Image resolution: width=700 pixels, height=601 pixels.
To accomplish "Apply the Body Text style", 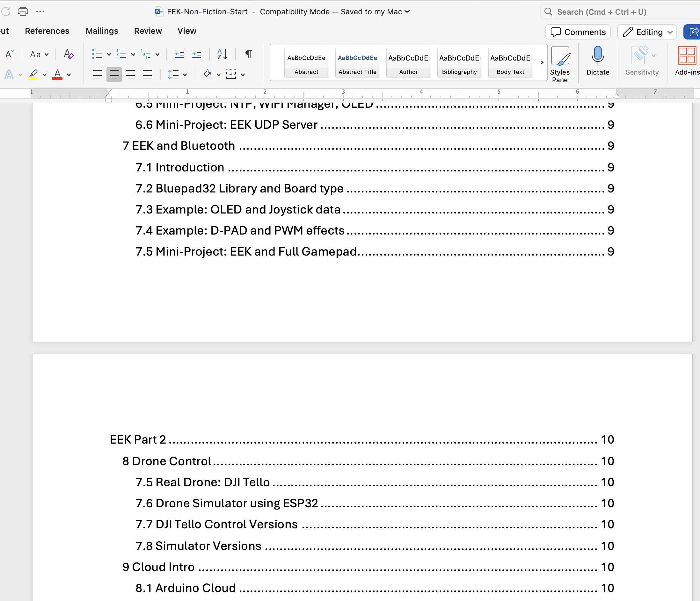I will pos(510,62).
